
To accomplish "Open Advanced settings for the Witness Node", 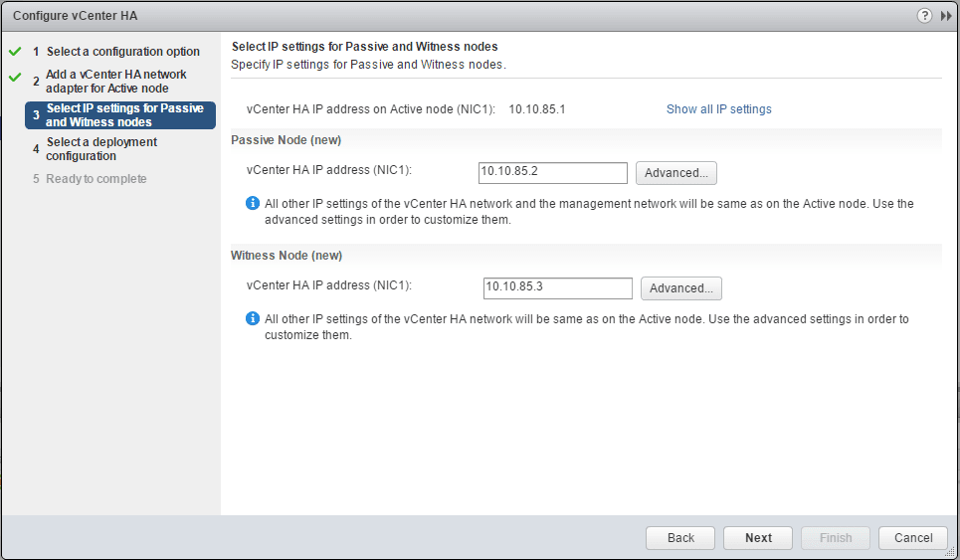I will coord(680,288).
